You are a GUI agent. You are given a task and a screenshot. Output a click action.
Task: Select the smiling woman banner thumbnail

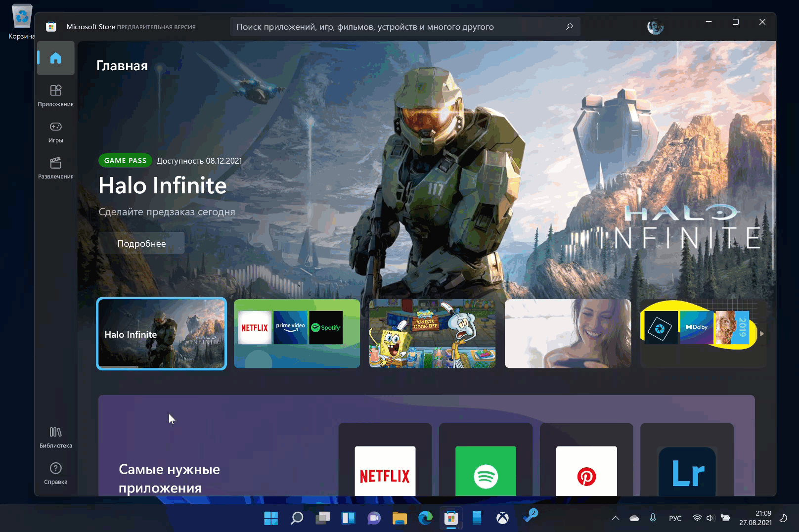pyautogui.click(x=568, y=334)
